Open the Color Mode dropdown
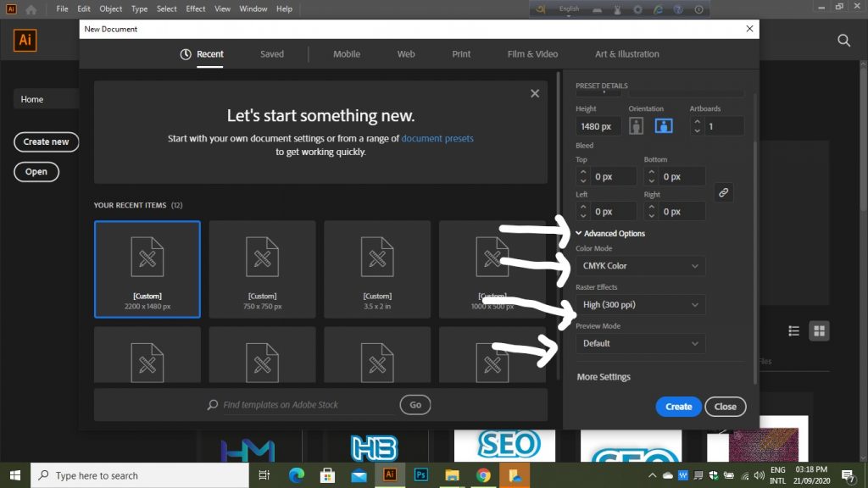This screenshot has height=488, width=868. (x=640, y=266)
